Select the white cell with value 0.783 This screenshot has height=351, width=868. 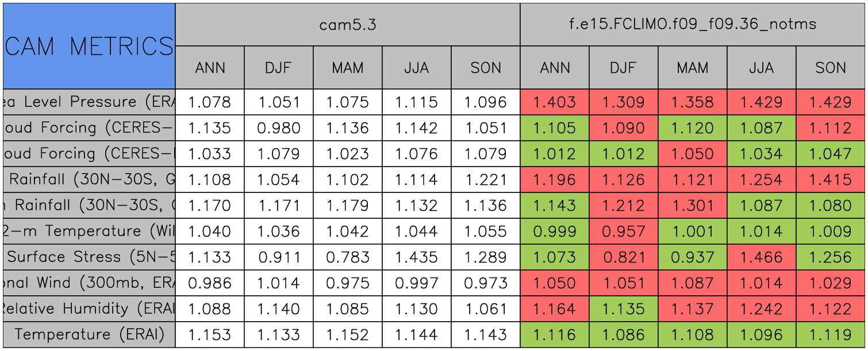[x=348, y=257]
